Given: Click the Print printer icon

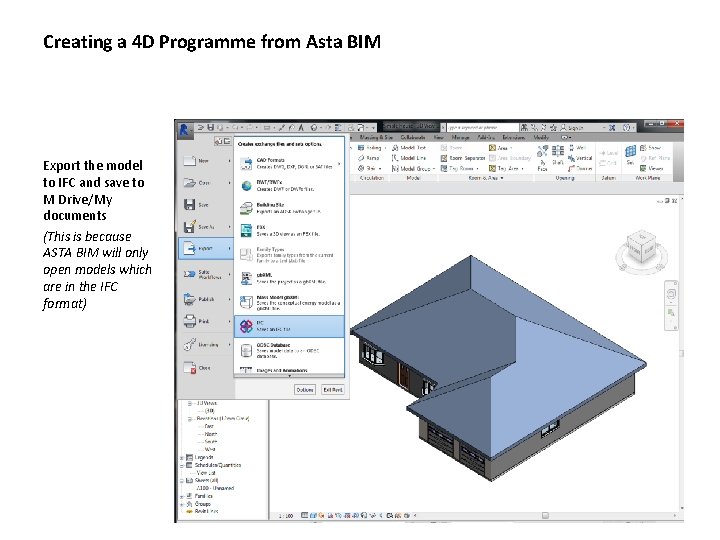Looking at the screenshot, I should [x=190, y=321].
